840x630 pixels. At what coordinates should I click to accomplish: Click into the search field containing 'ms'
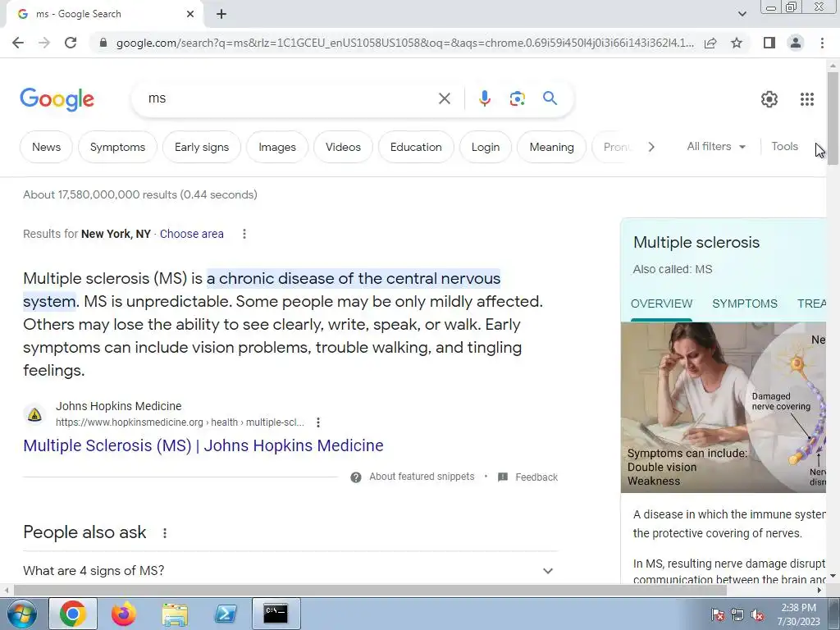(290, 98)
